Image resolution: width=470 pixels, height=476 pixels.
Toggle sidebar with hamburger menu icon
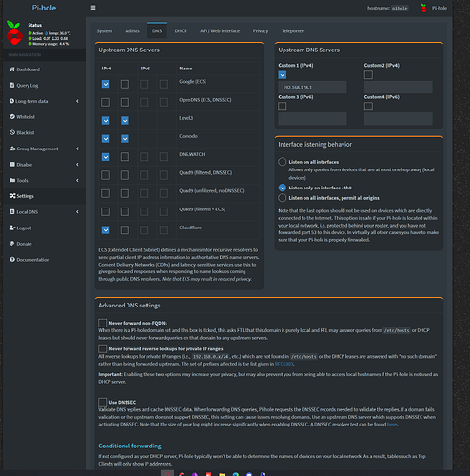click(x=93, y=8)
